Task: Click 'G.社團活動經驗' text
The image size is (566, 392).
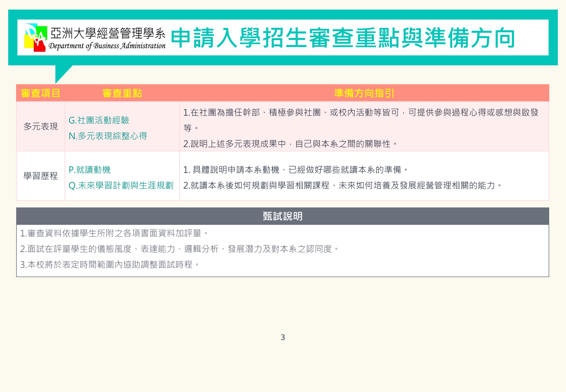Action: tap(99, 120)
